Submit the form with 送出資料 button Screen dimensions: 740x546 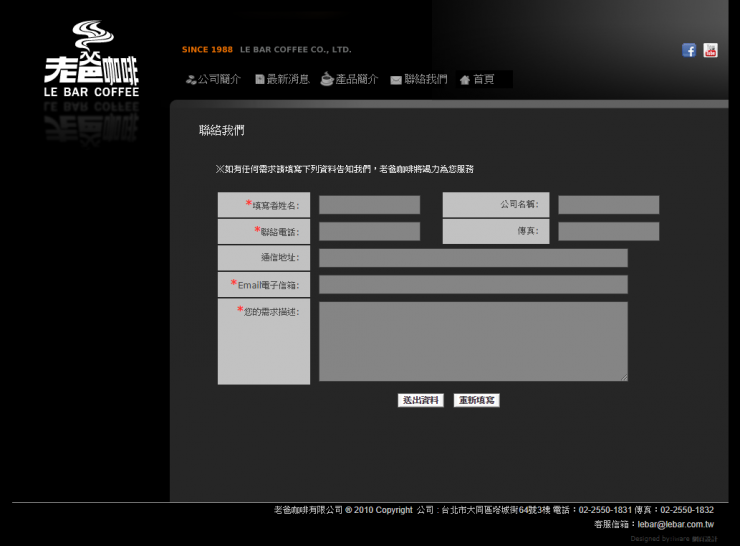(x=421, y=400)
